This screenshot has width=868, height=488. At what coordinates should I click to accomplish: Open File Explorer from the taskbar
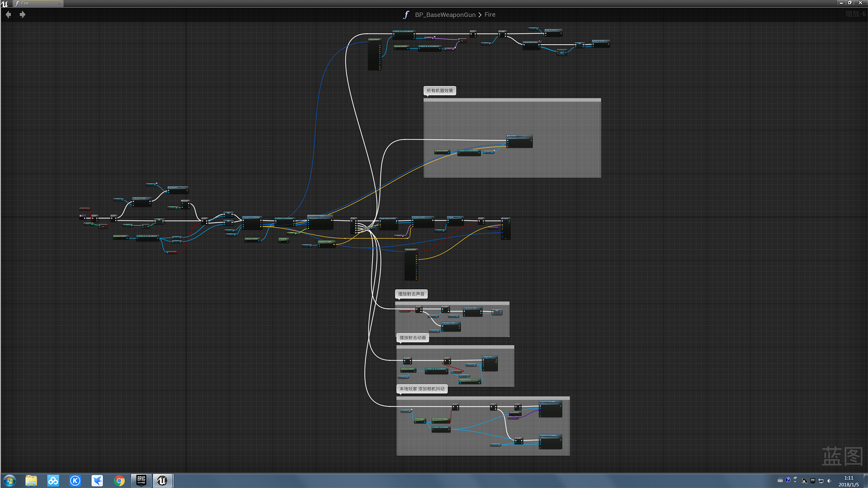[30, 480]
